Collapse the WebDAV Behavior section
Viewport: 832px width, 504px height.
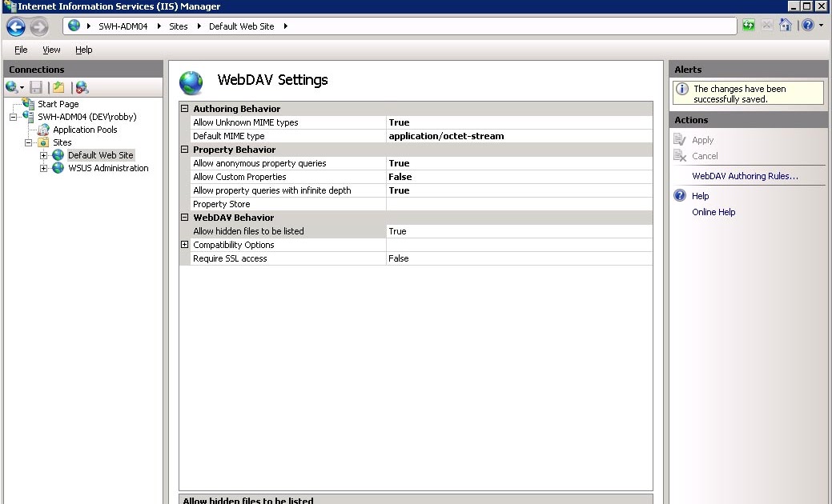pyautogui.click(x=185, y=218)
